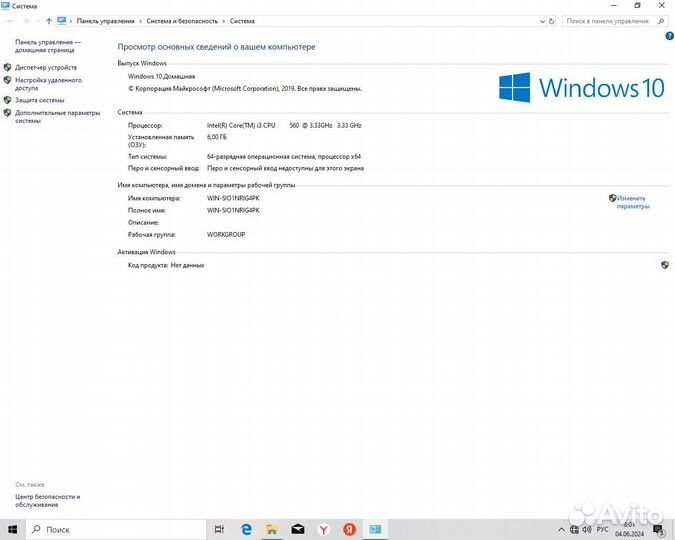Open Microsoft Edge from taskbar
The width and height of the screenshot is (675, 540).
pyautogui.click(x=246, y=529)
